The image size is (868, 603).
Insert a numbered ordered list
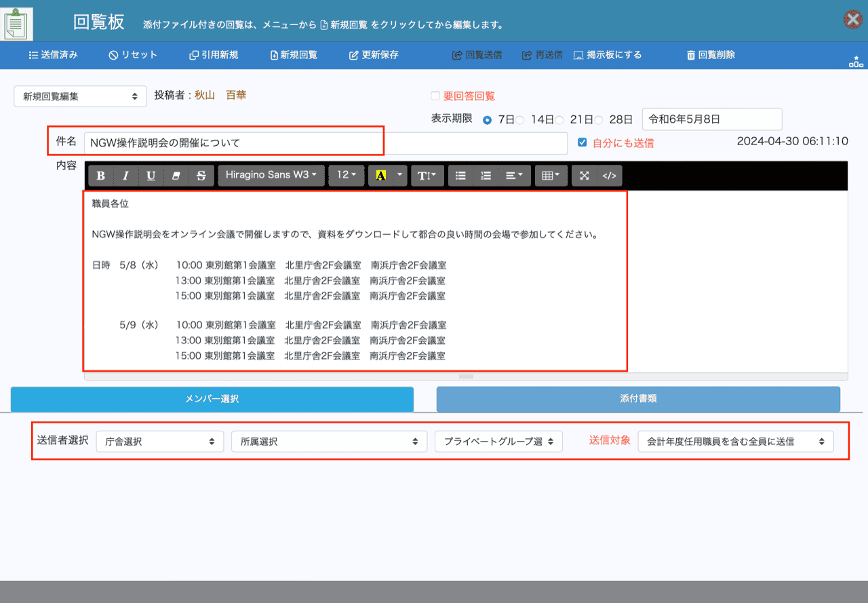(x=486, y=176)
